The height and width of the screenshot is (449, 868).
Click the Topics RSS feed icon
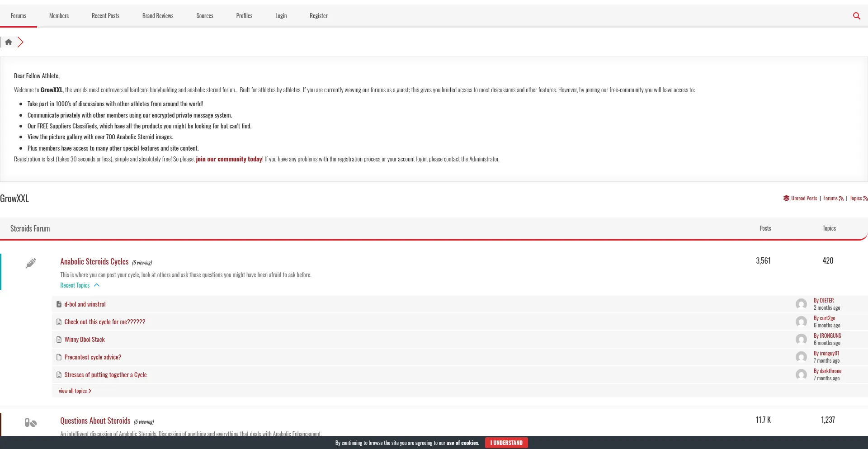click(865, 199)
